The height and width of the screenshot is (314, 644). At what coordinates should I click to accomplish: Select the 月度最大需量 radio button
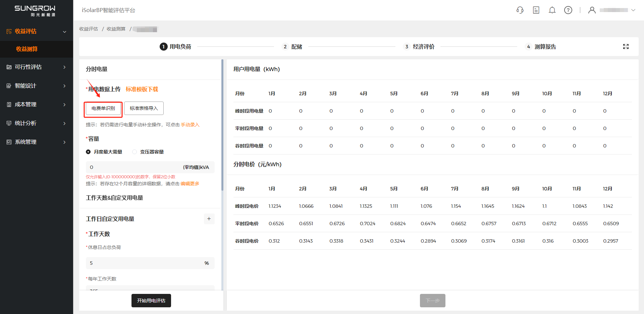pyautogui.click(x=88, y=152)
